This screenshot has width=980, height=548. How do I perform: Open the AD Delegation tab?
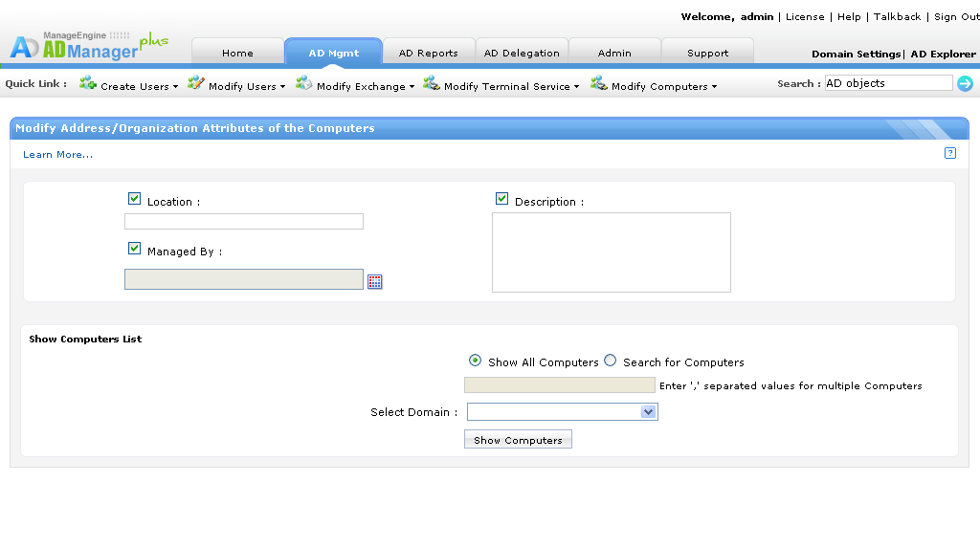[522, 53]
